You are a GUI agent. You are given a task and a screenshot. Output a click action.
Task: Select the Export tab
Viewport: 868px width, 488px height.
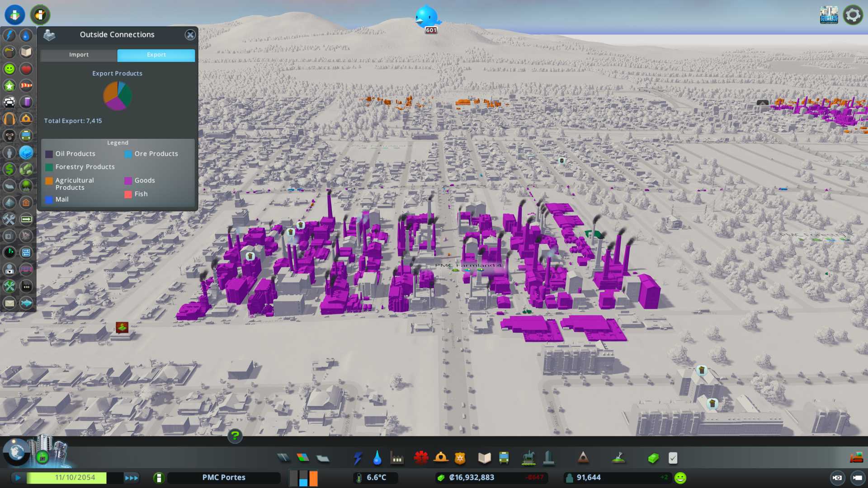[x=156, y=55]
